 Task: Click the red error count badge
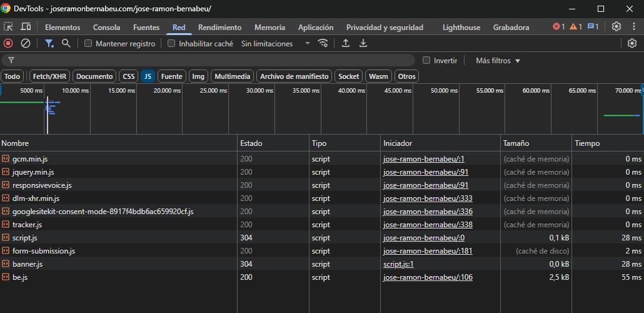(x=559, y=27)
